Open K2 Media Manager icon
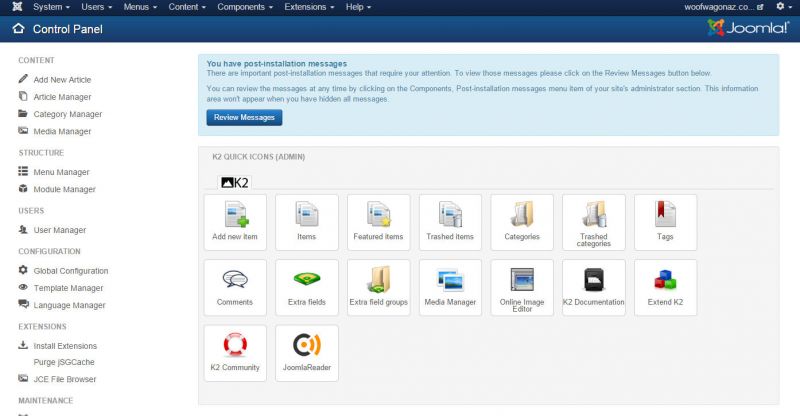 [x=450, y=287]
